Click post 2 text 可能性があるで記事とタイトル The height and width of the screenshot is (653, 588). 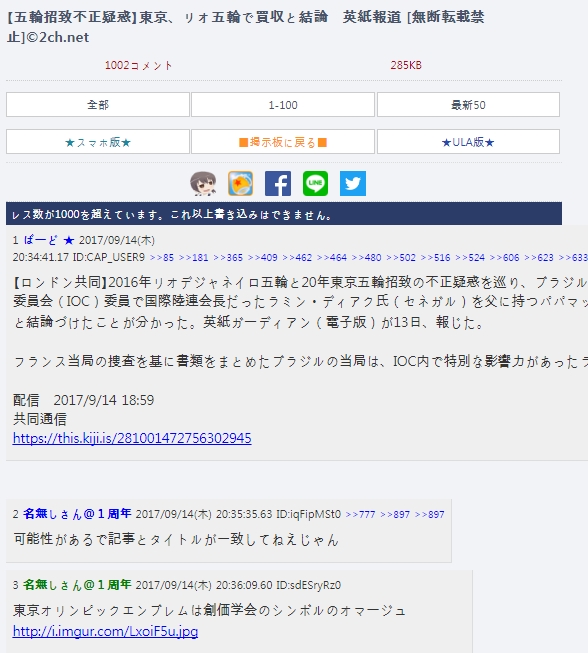(176, 539)
